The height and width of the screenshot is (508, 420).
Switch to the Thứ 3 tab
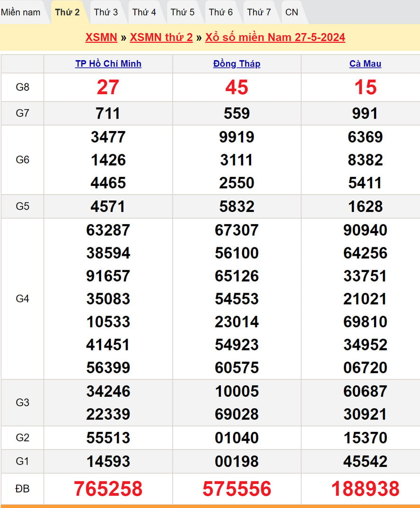pyautogui.click(x=106, y=12)
